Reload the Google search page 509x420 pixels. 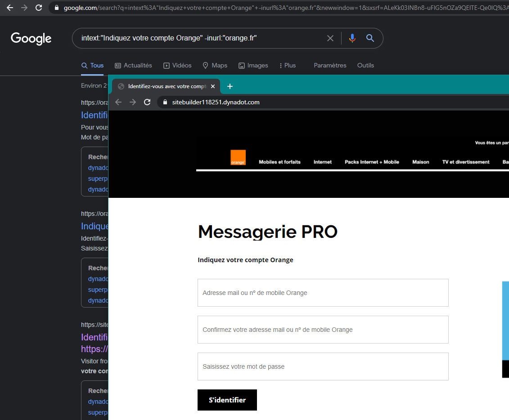[39, 8]
